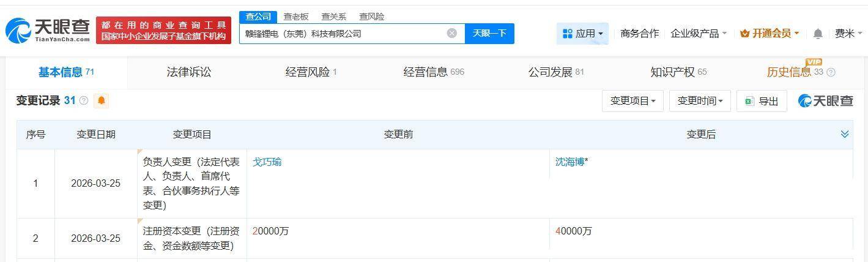Click the orange change-record alert bell
868x262 pixels.
click(102, 100)
